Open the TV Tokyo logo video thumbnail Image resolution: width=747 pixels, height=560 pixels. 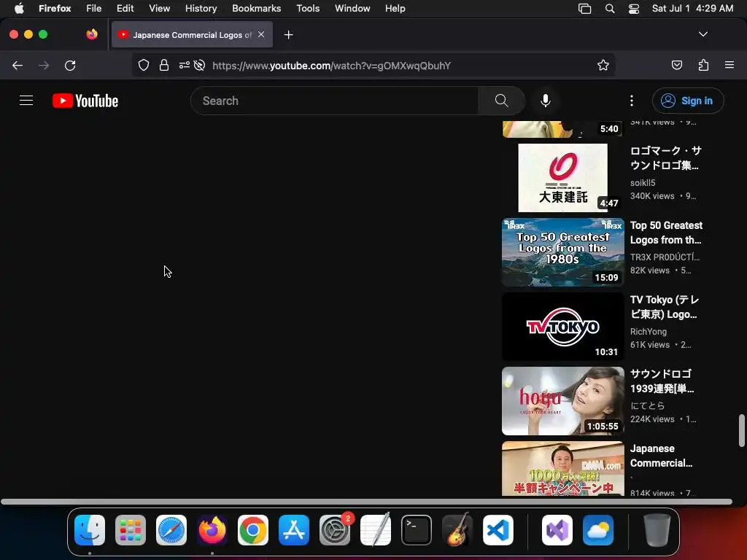(x=562, y=326)
